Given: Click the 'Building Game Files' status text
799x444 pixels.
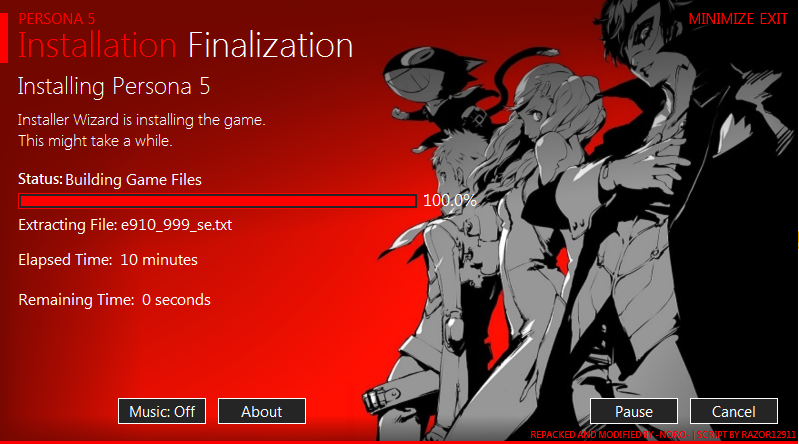Looking at the screenshot, I should [134, 180].
